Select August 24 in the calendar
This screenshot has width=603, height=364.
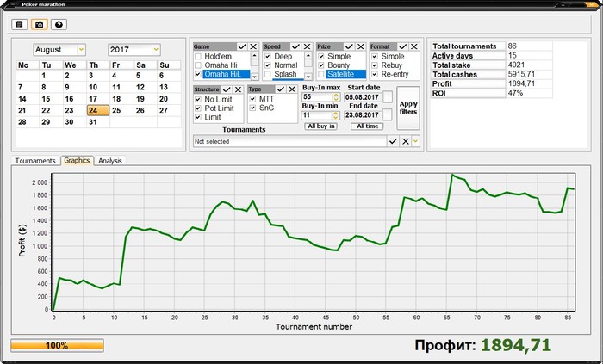98,111
